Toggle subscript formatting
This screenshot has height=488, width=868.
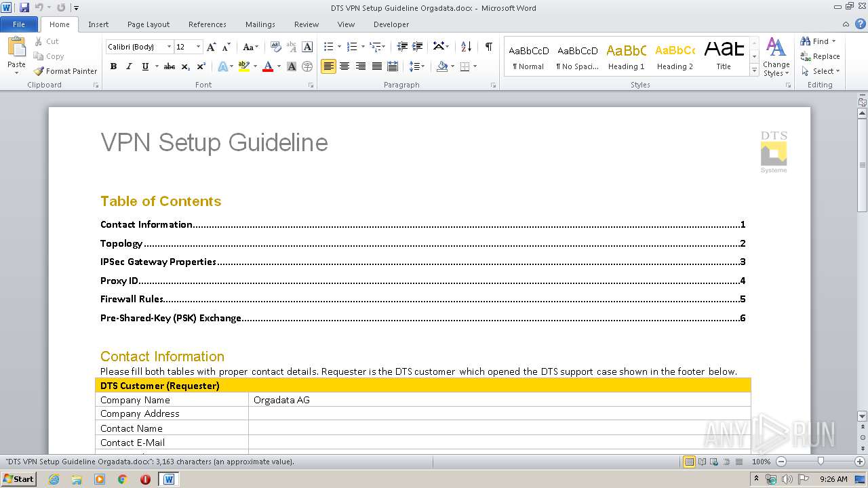coord(186,66)
